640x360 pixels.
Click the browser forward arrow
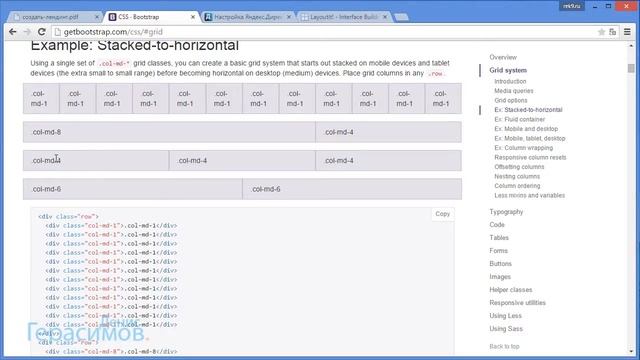tap(27, 32)
